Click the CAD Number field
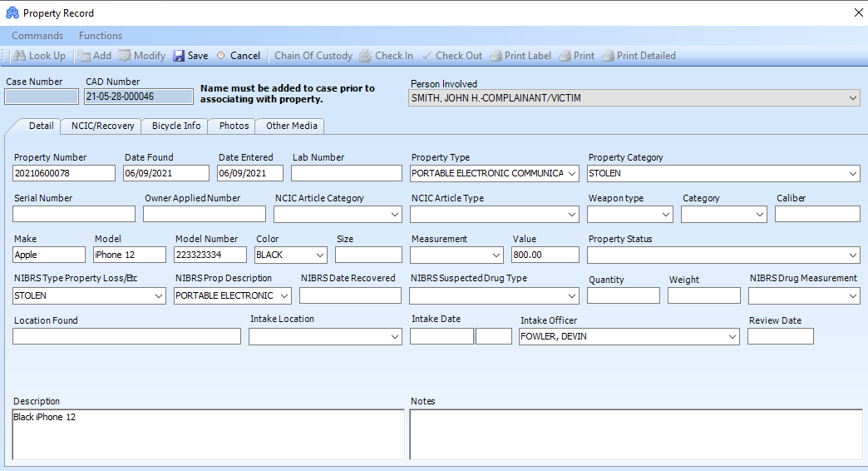 pyautogui.click(x=139, y=97)
